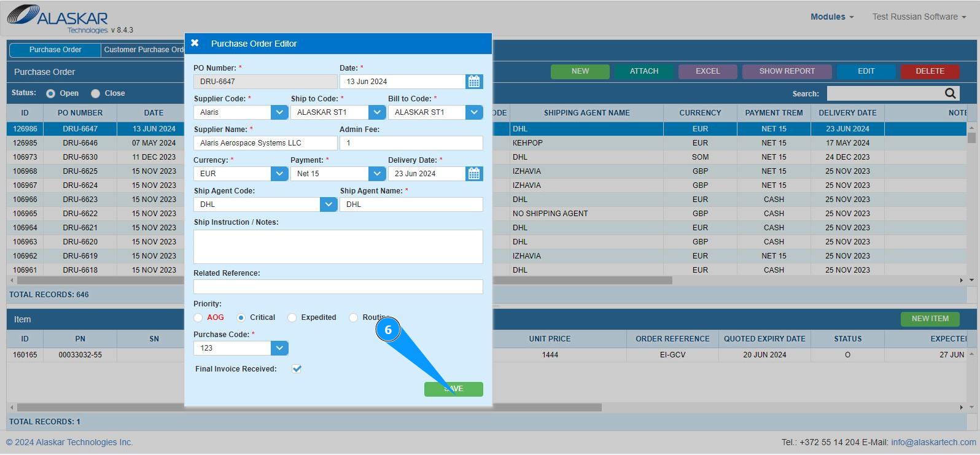This screenshot has width=980, height=455.
Task: Choose AOG priority
Action: pos(198,317)
